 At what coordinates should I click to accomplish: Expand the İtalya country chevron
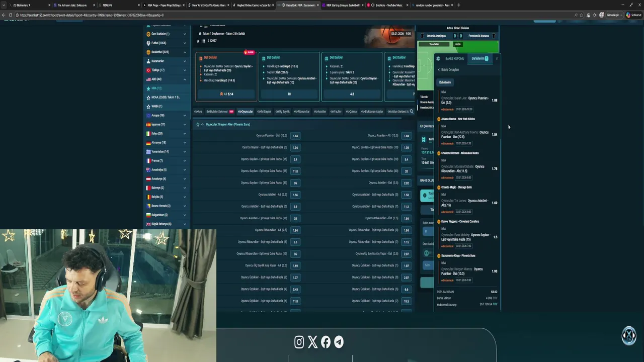[185, 134]
